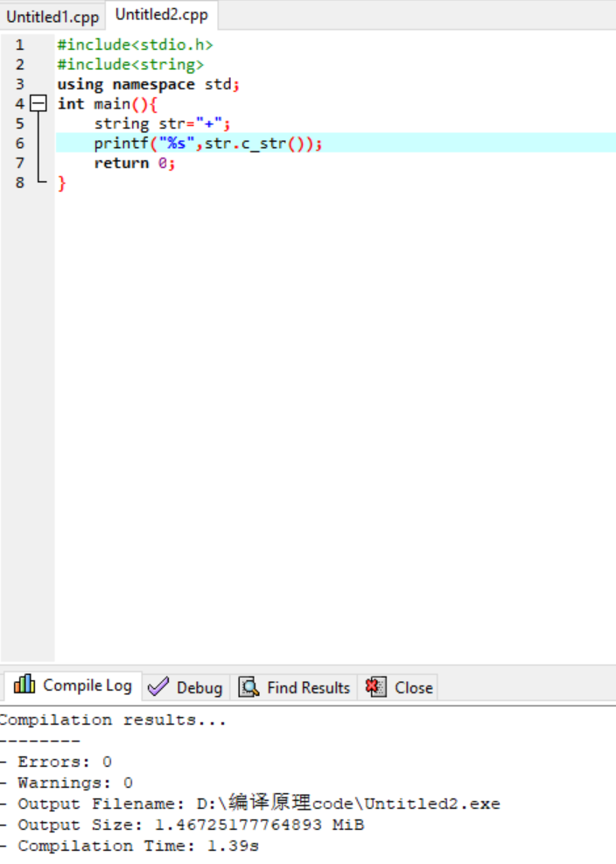The image size is (616, 864).
Task: Open the Compile Log tab
Action: (73, 685)
